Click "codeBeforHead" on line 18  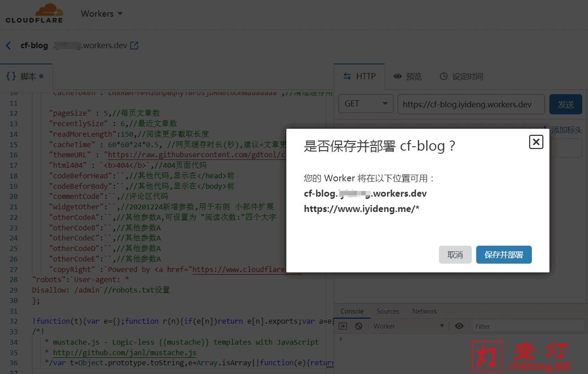pos(80,176)
